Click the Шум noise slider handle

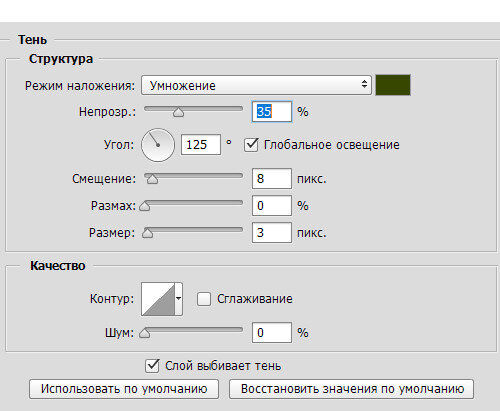point(144,333)
